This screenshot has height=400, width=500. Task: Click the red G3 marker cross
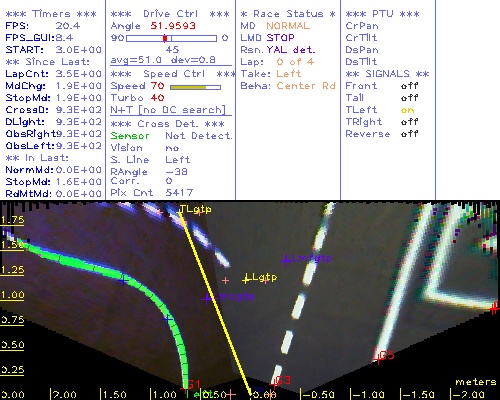click(274, 384)
